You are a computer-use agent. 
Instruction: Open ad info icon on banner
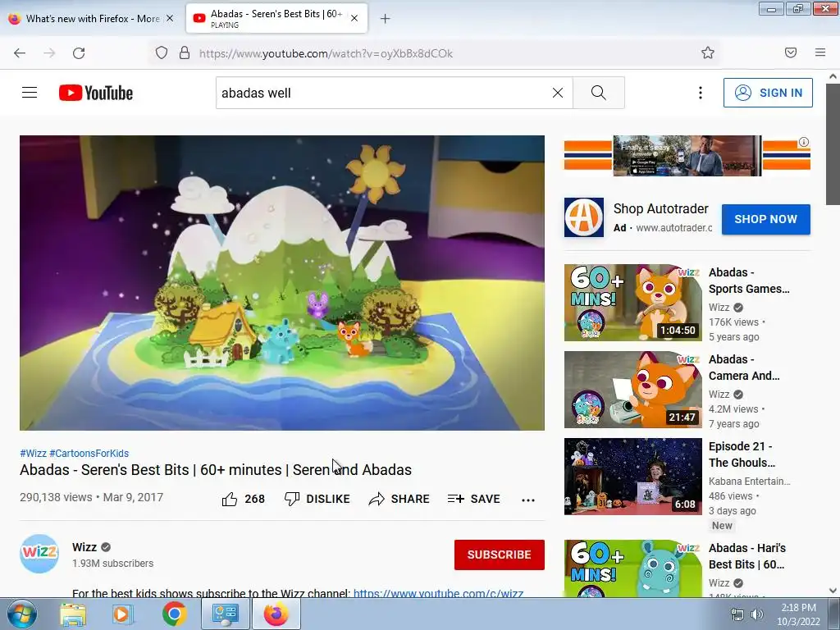pyautogui.click(x=804, y=142)
